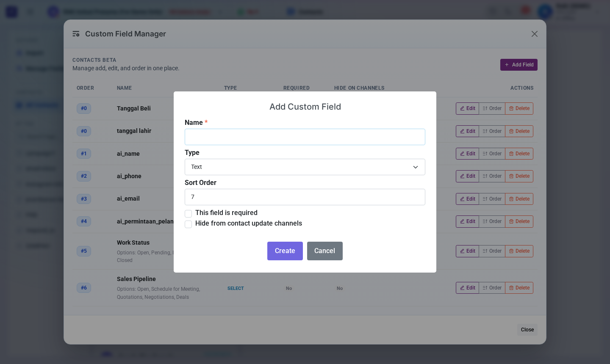
Task: Click the "Tanggal Beli" field name
Action: [134, 108]
